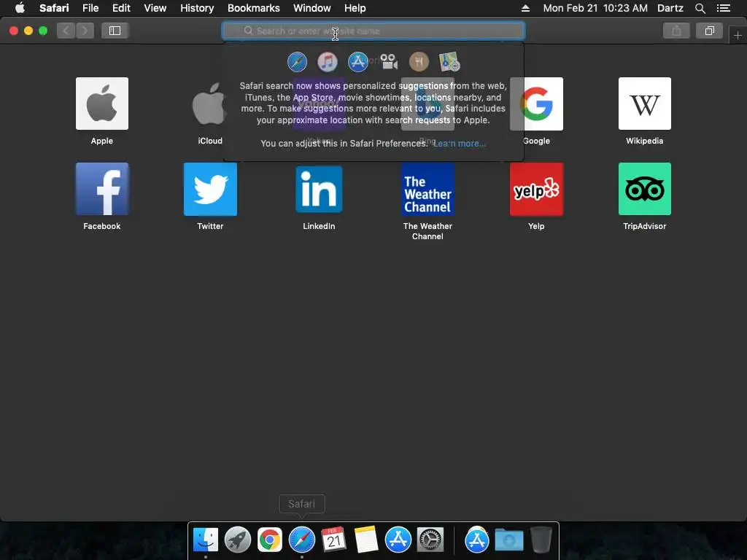
Task: Go back with the back arrow button
Action: 66,31
